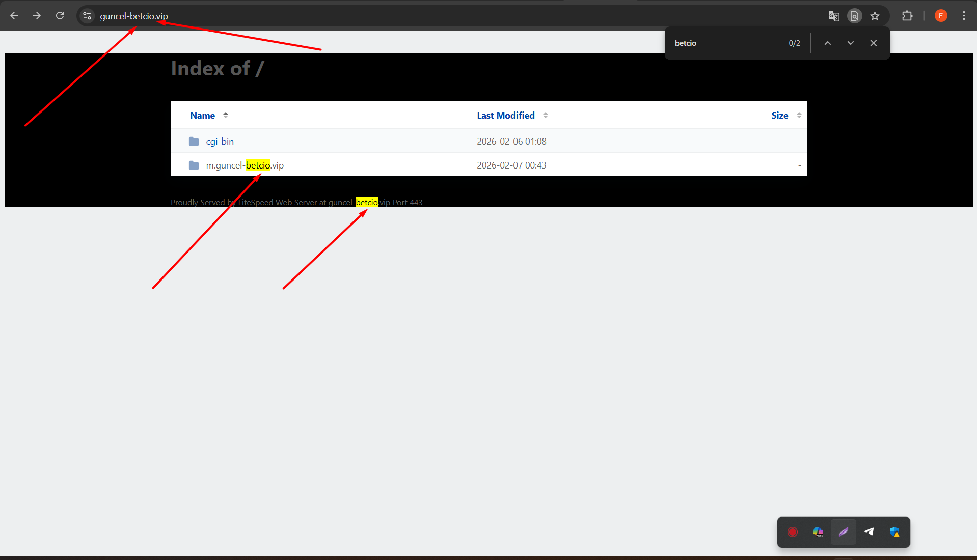Sort the listing by Last Modified
The image size is (977, 560).
[506, 116]
